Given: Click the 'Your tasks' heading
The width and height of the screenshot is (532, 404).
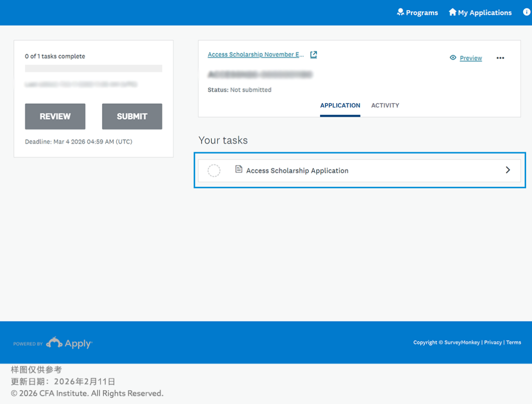Looking at the screenshot, I should tap(223, 140).
